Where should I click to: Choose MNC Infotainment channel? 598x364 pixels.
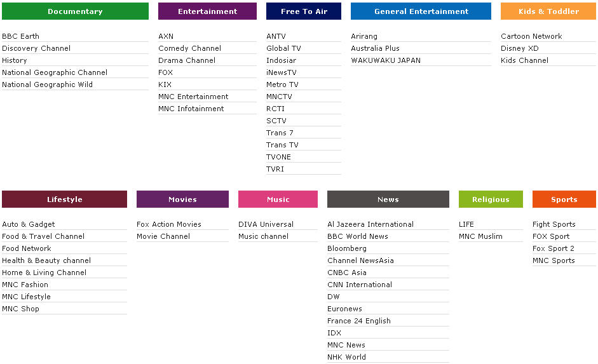point(191,109)
